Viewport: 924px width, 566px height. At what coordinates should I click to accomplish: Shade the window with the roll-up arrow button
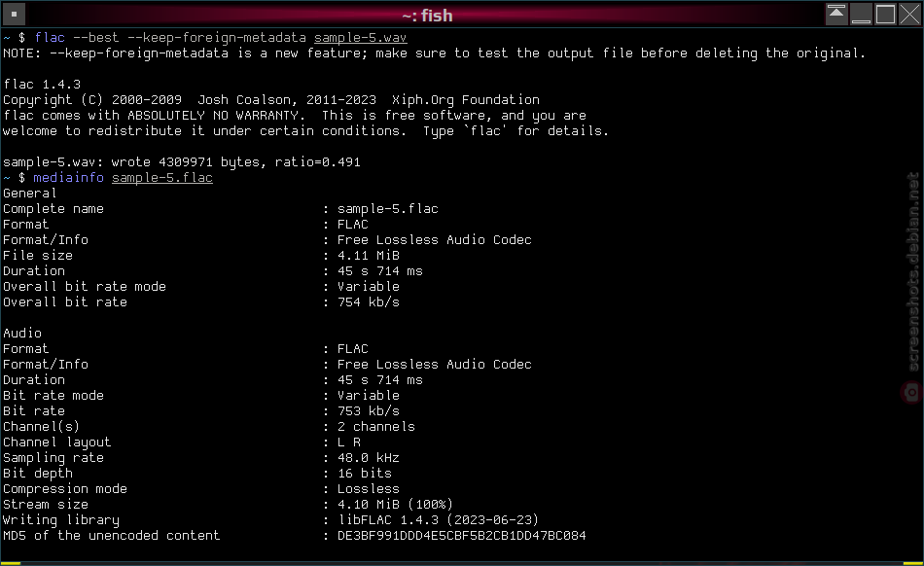835,14
